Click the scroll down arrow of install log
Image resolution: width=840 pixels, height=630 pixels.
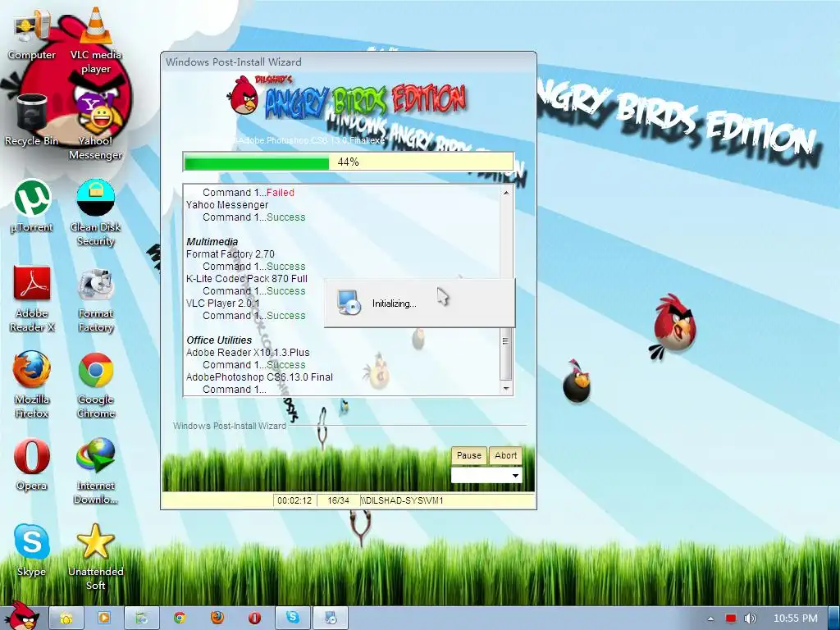click(505, 388)
